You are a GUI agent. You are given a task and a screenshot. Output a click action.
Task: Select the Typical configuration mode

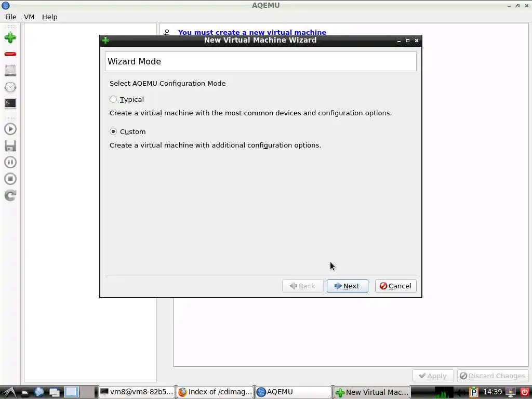(127, 99)
